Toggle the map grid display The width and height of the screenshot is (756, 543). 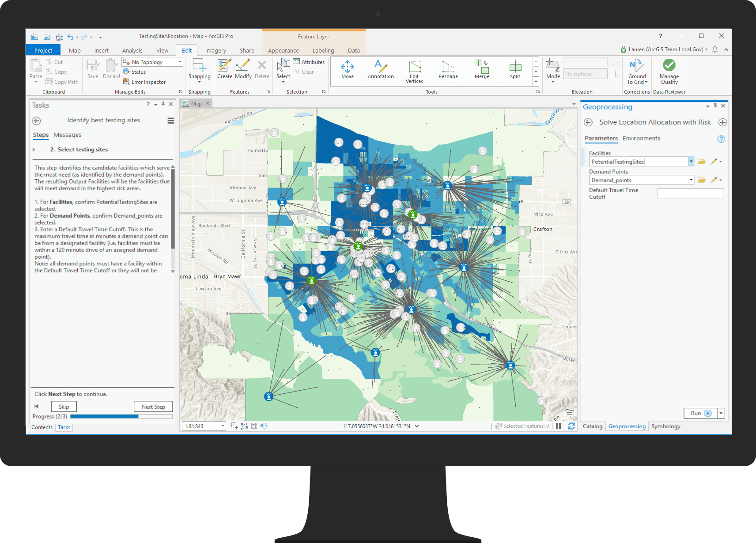coord(254,426)
